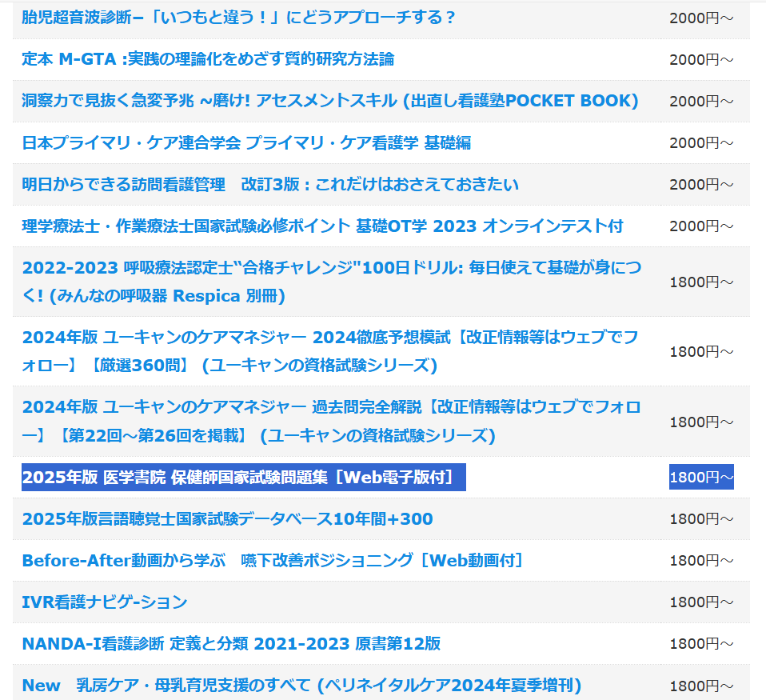The height and width of the screenshot is (700, 766).
Task: Open the IVR看護ナビゲーション link
Action: (x=105, y=602)
